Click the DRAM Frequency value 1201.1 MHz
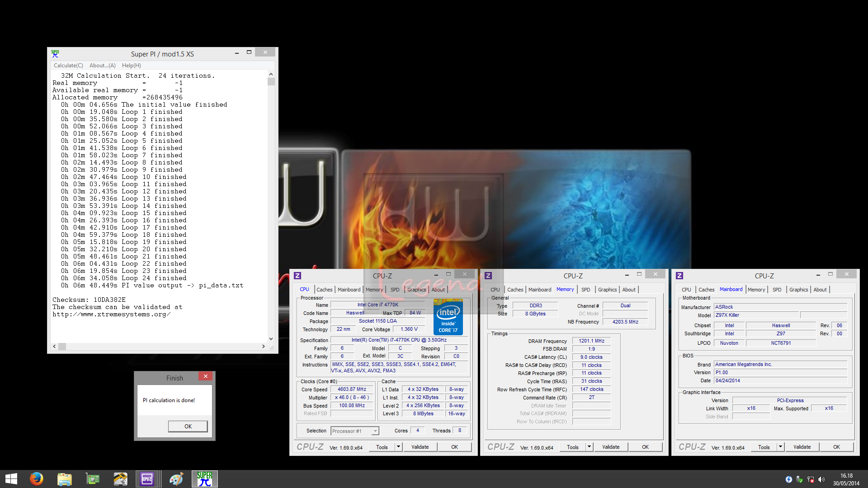This screenshot has width=868, height=488. pyautogui.click(x=591, y=341)
